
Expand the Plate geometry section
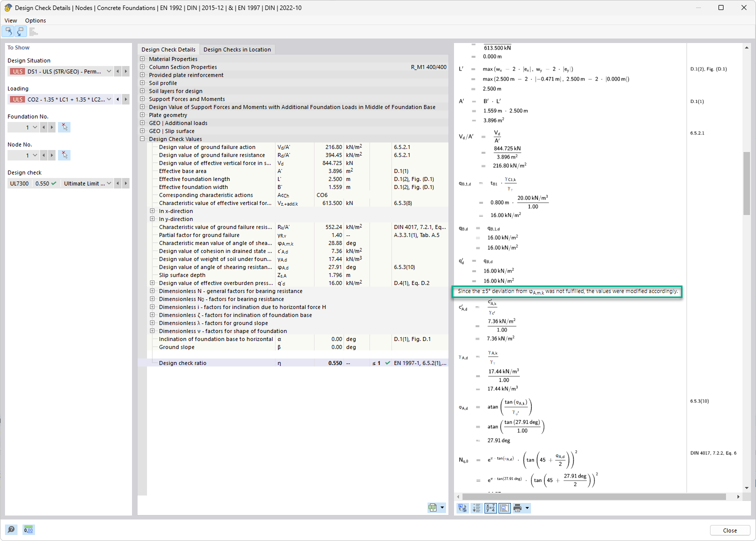142,115
